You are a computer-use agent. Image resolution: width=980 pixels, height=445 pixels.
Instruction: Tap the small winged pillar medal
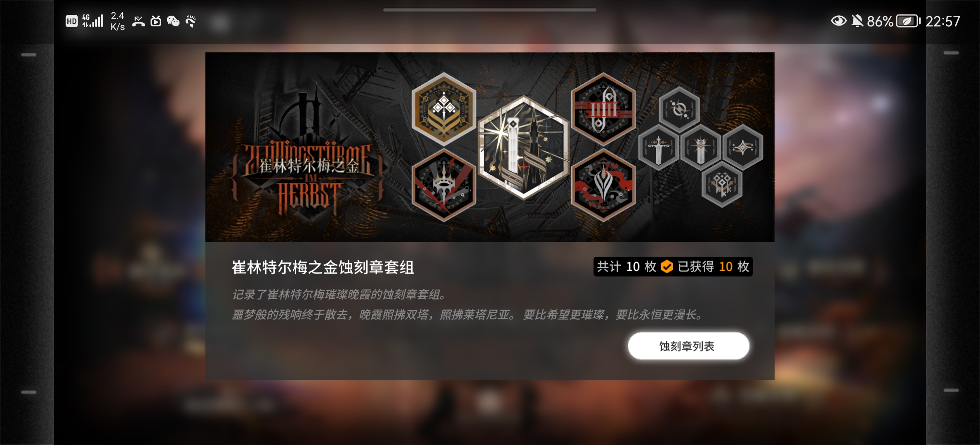701,147
